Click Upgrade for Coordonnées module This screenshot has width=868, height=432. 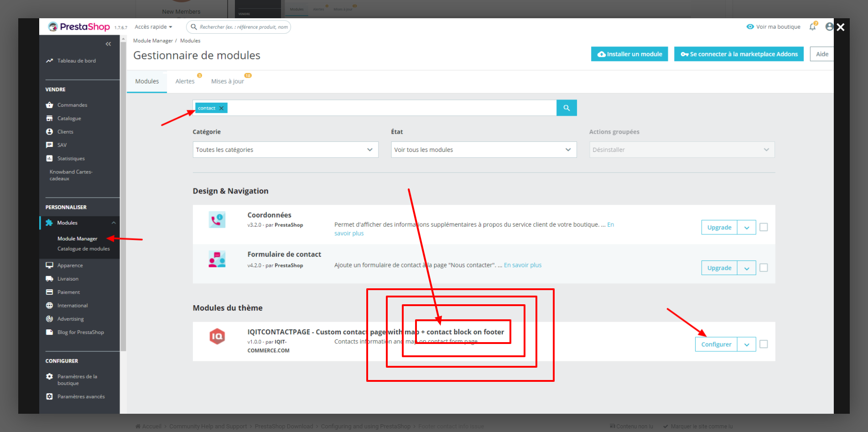pyautogui.click(x=719, y=227)
